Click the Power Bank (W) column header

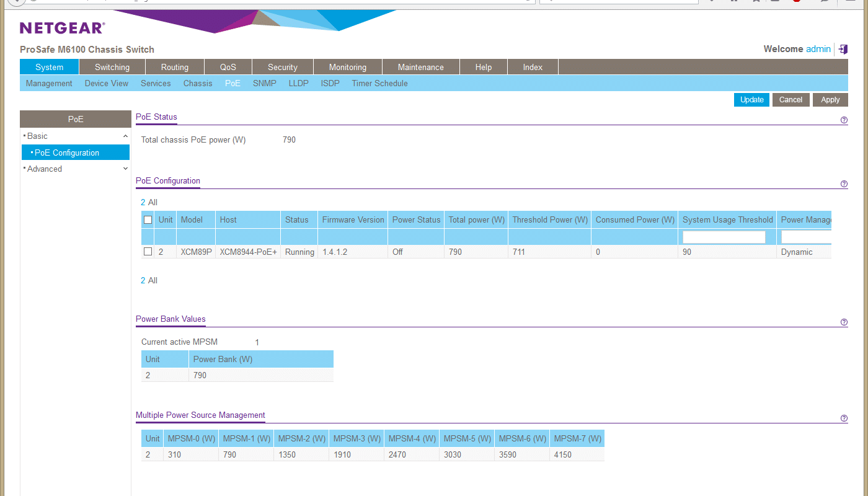pyautogui.click(x=261, y=359)
